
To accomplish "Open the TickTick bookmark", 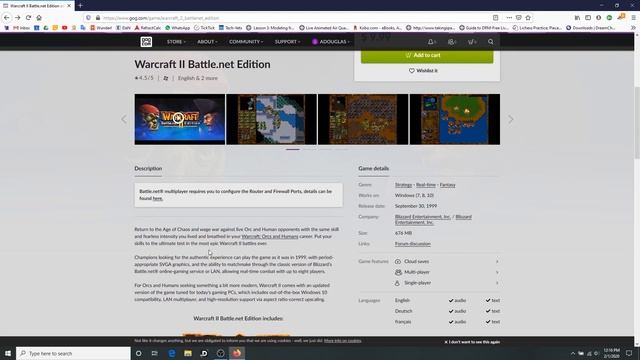I will coord(204,28).
